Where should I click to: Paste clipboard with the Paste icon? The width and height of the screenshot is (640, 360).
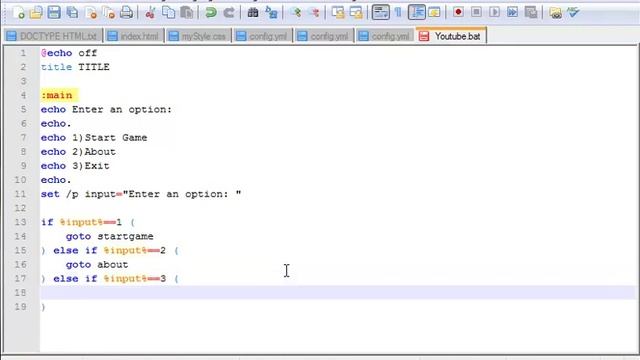(187, 13)
